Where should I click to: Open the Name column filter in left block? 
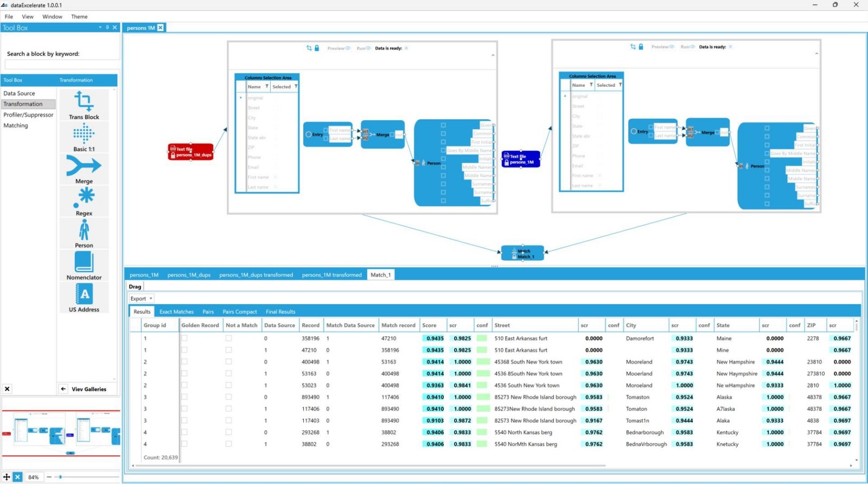[266, 86]
